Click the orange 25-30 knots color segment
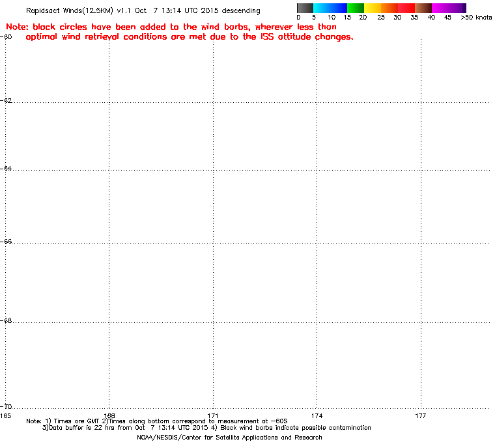Viewport: 495px width, 448px height. pyautogui.click(x=389, y=8)
